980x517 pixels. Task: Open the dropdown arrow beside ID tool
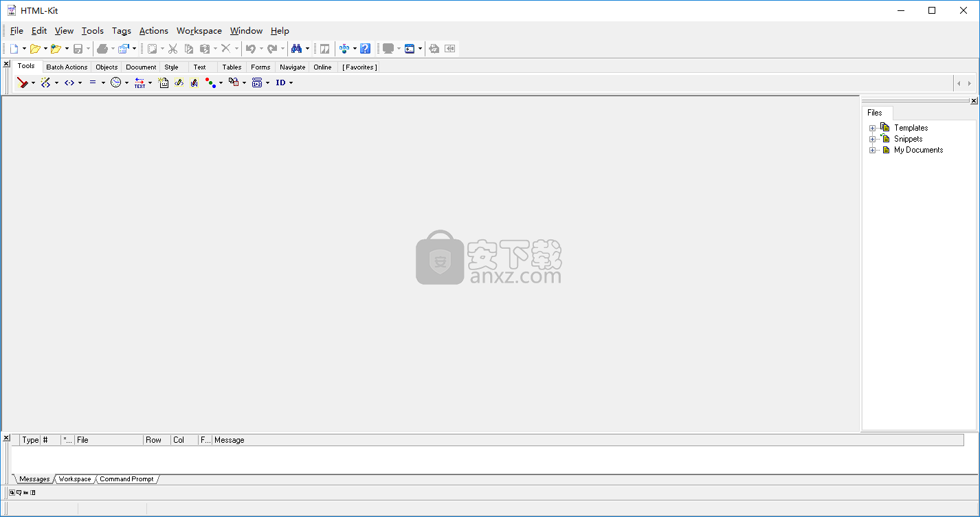click(291, 82)
